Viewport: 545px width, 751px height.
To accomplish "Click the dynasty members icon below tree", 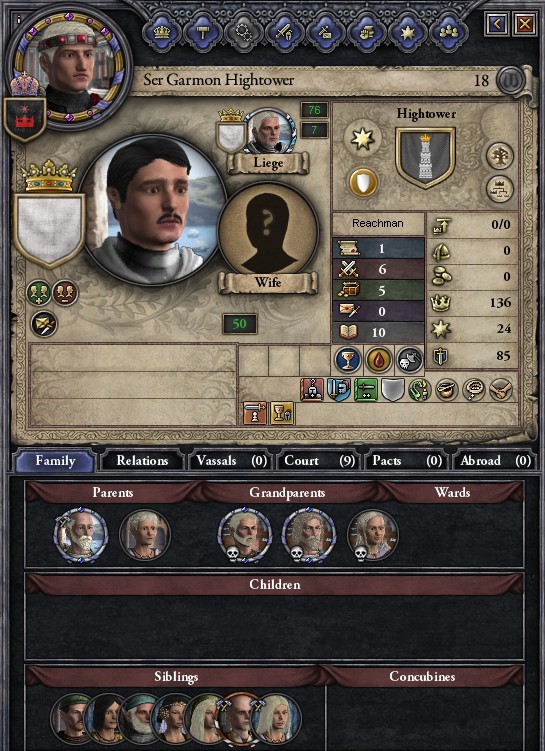I will (500, 189).
